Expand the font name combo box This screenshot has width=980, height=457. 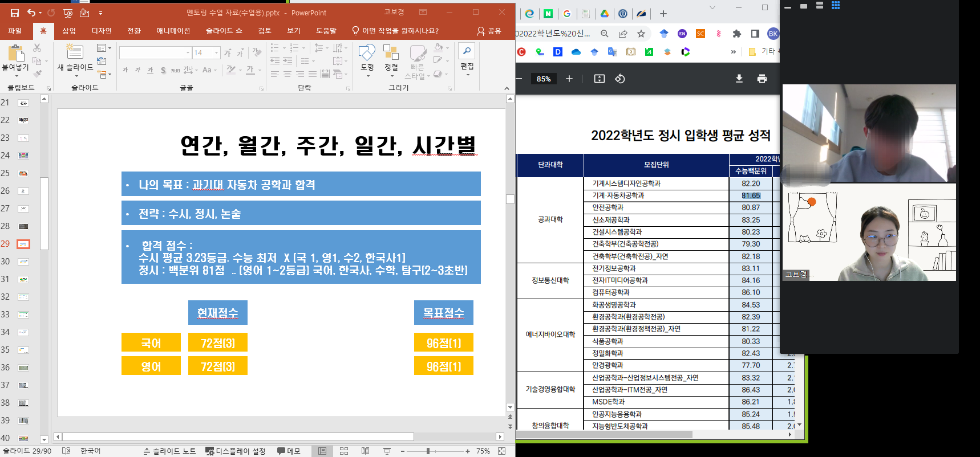[x=188, y=53]
